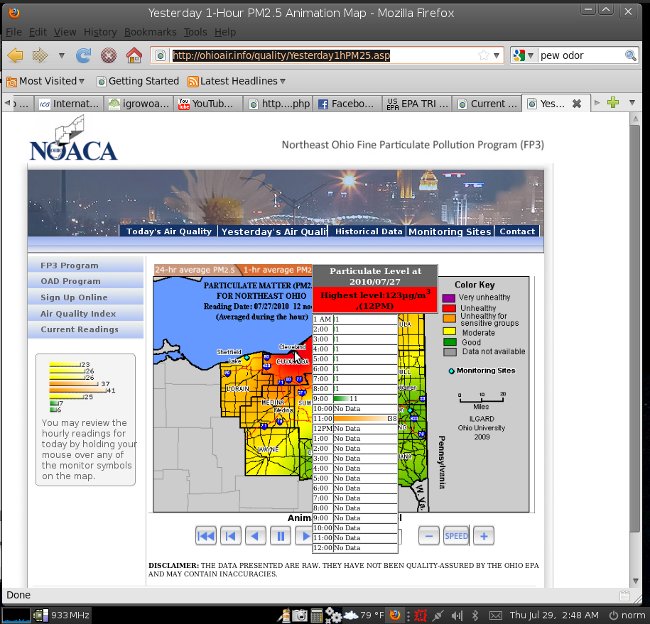Select OAD Program in the sidebar

(x=86, y=281)
